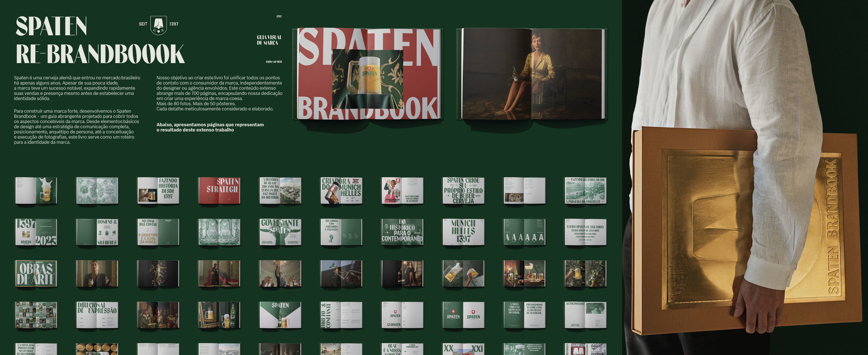Open the photo spread of people raising glasses
This screenshot has height=355, width=868.
(280, 274)
